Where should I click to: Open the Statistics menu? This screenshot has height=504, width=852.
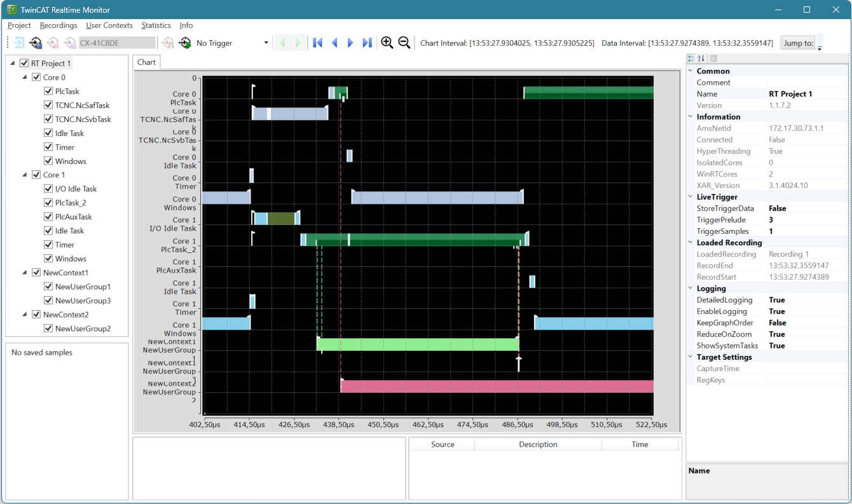pos(156,25)
